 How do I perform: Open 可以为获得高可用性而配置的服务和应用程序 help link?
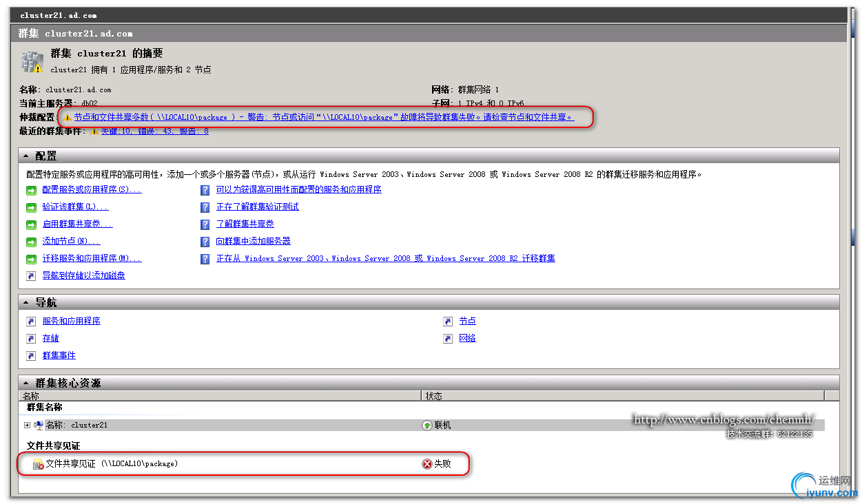tap(298, 189)
